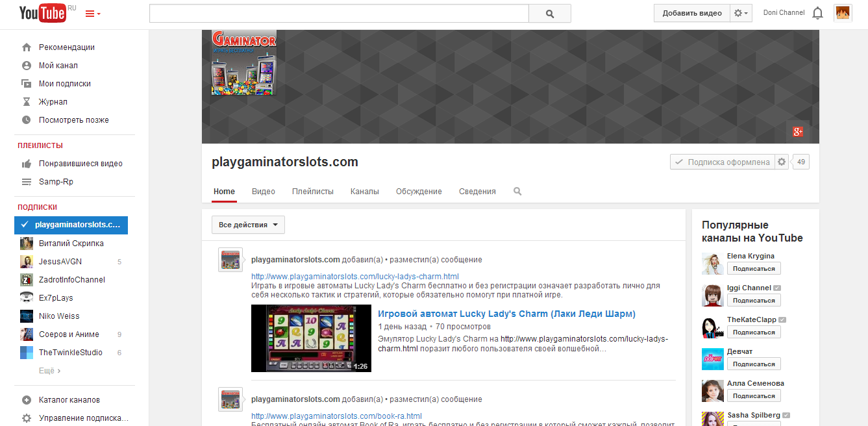Click the gear icon beside Управление подписками
Screen dimensions: 868x426
click(x=27, y=418)
